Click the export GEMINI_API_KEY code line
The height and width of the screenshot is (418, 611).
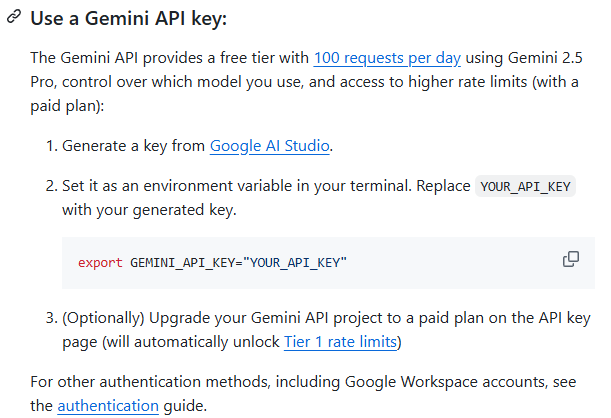pyautogui.click(x=212, y=263)
